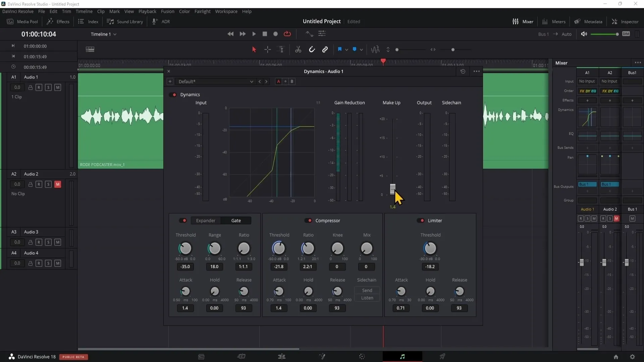Viewport: 644px width, 362px height.
Task: Open the Playback menu in menu bar
Action: click(148, 11)
